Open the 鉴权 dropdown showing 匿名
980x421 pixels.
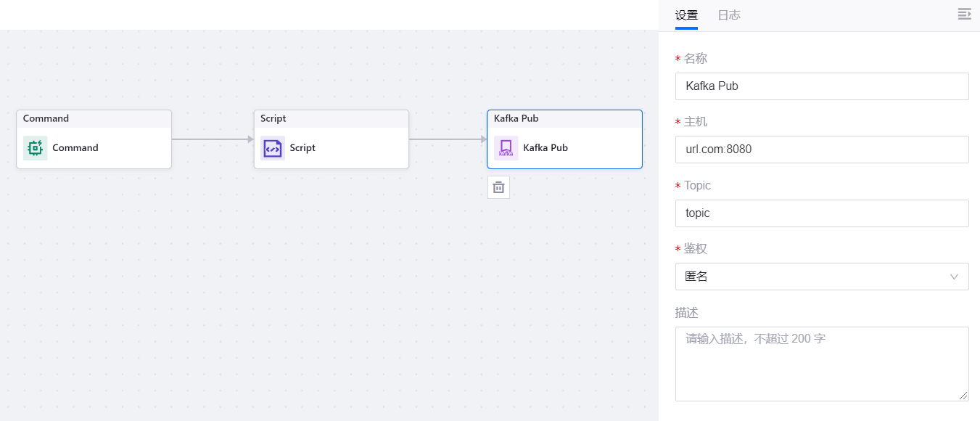point(812,277)
